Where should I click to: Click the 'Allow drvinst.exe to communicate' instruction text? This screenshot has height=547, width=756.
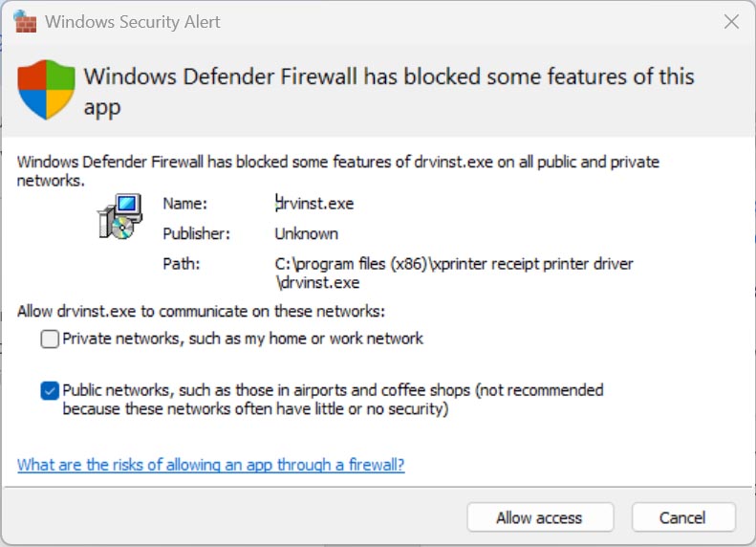click(201, 311)
